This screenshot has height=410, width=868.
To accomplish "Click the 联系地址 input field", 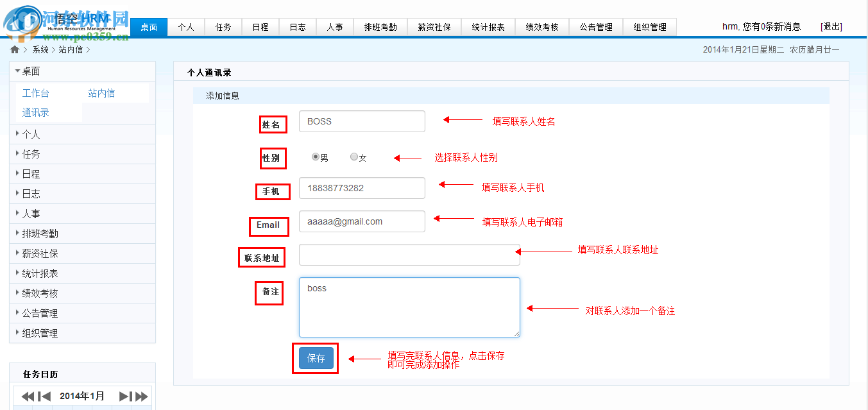I will click(409, 255).
